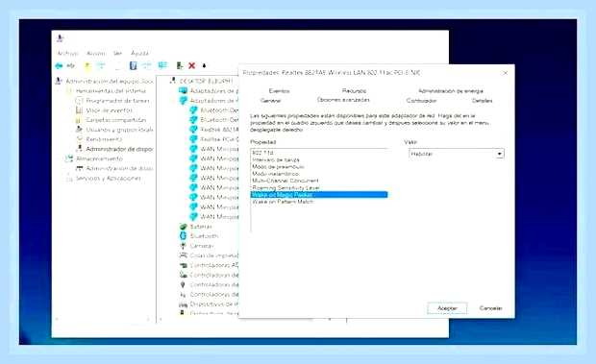This screenshot has width=596, height=364.
Task: Click the Baterías device category icon
Action: click(x=184, y=227)
